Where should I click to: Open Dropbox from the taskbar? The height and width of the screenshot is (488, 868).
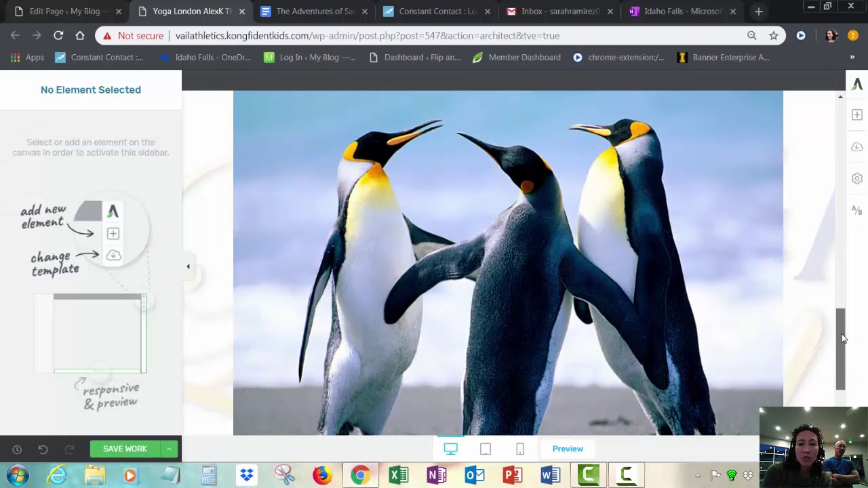point(246,475)
